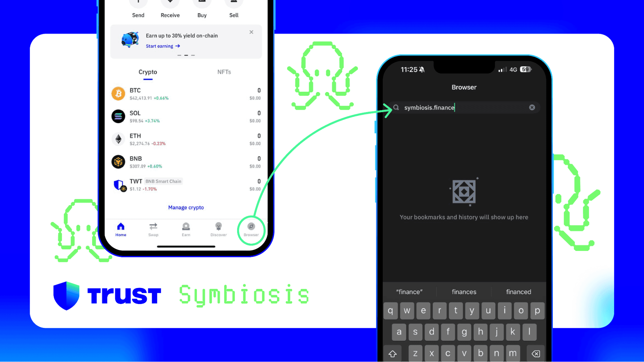
Task: Click the muted bell icon by 11:25
Action: [422, 70]
